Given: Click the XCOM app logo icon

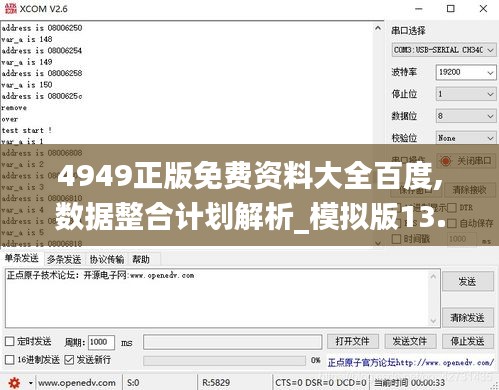Looking at the screenshot, I should [10, 9].
